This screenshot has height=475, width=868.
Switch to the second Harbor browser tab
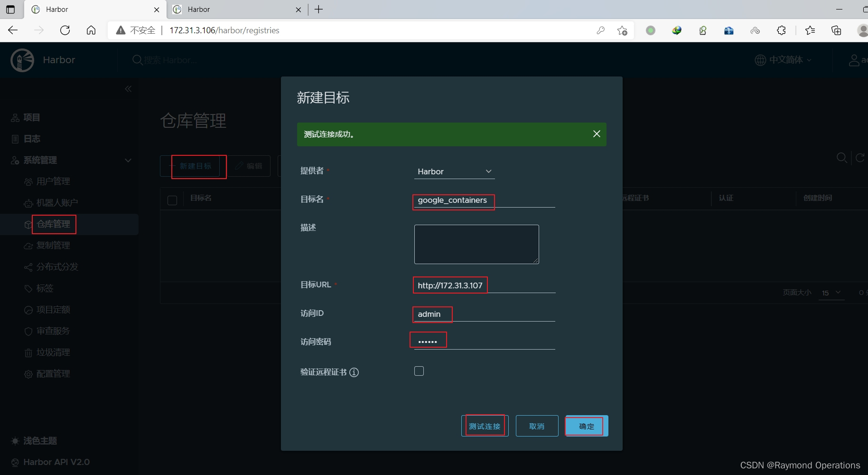236,9
